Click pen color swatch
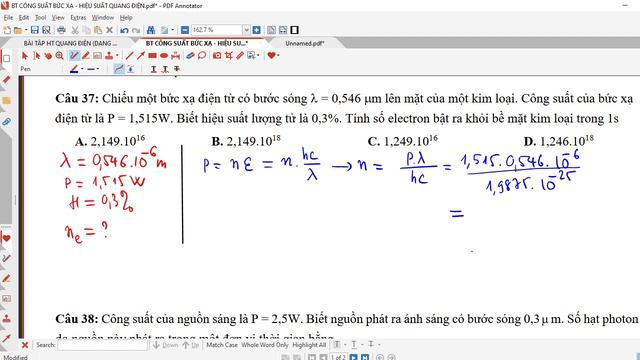 [x=74, y=69]
